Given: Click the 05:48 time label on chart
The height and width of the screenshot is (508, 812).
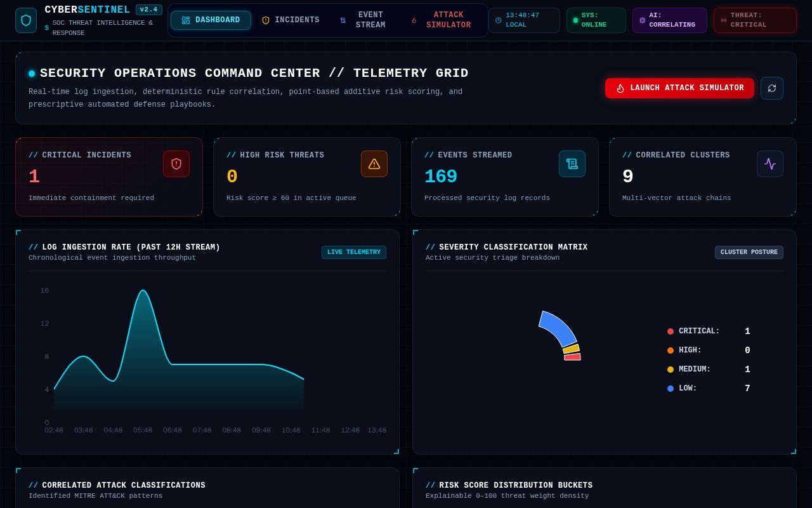Looking at the screenshot, I should tap(143, 430).
